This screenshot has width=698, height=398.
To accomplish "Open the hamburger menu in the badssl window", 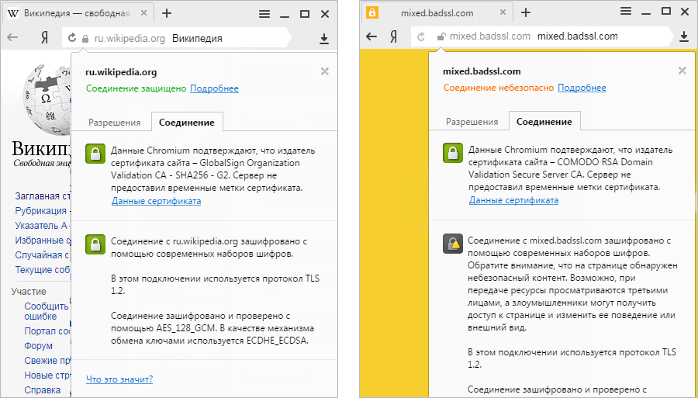I will click(x=626, y=11).
